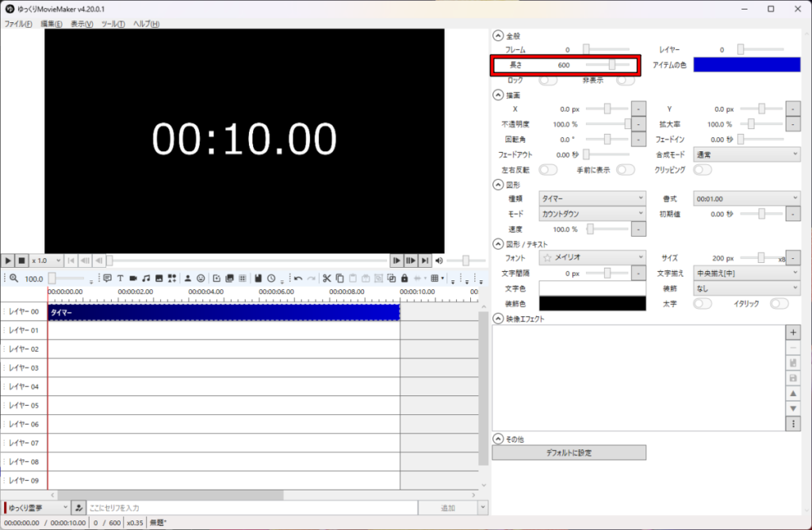This screenshot has width=812, height=530.
Task: Click the plus button to add video effect
Action: [x=793, y=332]
